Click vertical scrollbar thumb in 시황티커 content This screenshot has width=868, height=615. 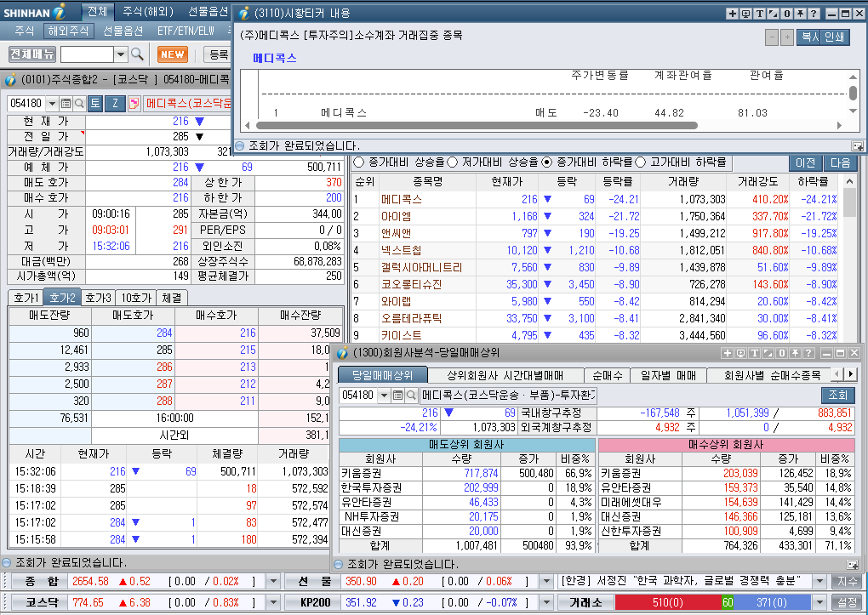853,93
